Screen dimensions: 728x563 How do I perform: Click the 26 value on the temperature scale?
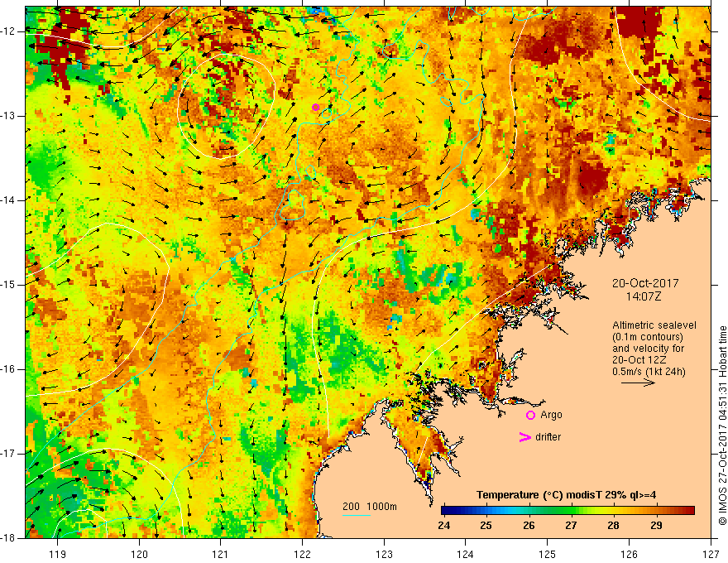529,526
